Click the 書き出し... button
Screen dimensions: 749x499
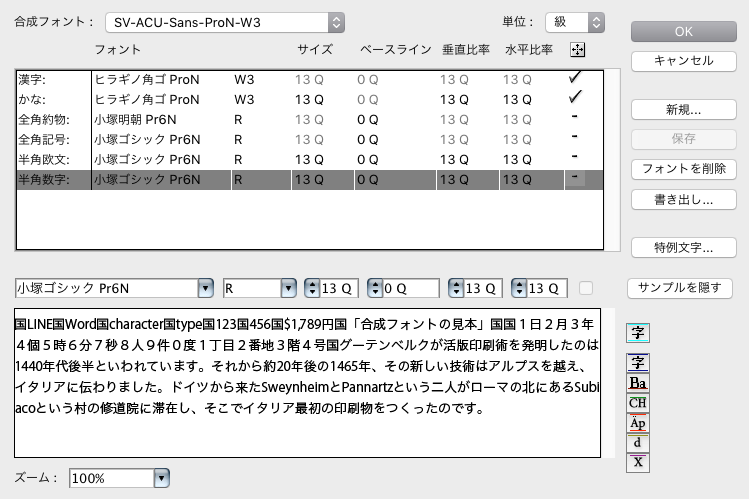pos(684,200)
